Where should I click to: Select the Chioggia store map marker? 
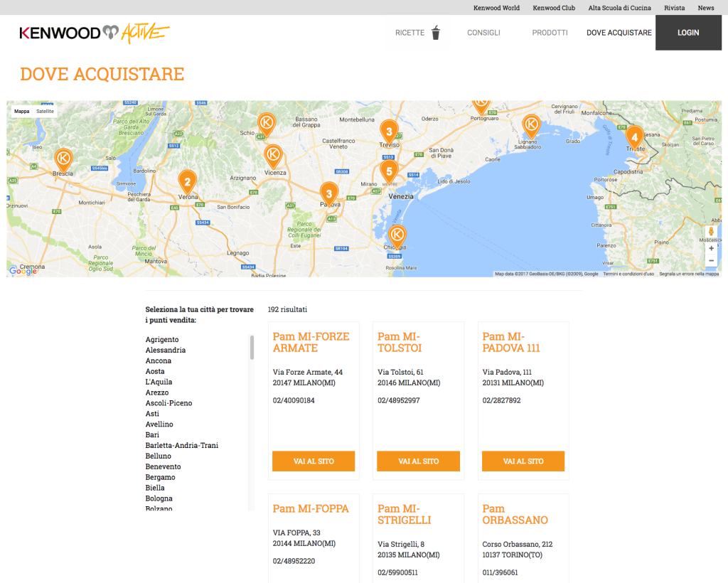point(397,236)
